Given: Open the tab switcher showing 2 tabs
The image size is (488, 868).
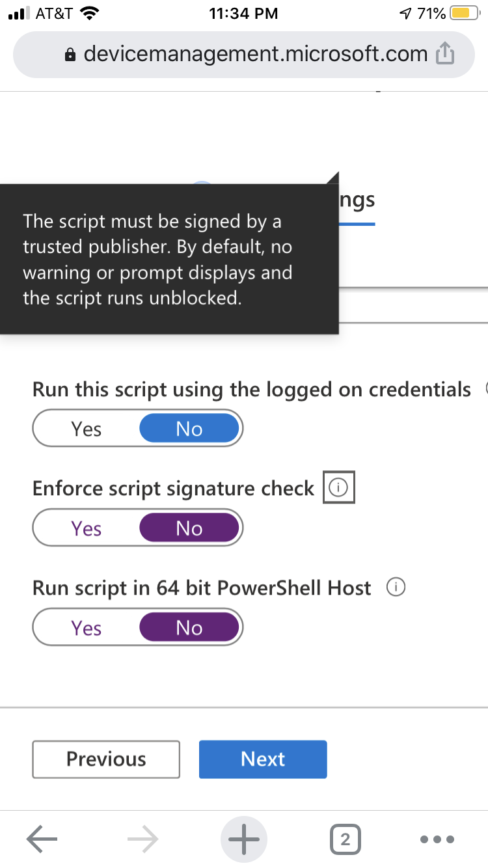Looking at the screenshot, I should coord(346,839).
